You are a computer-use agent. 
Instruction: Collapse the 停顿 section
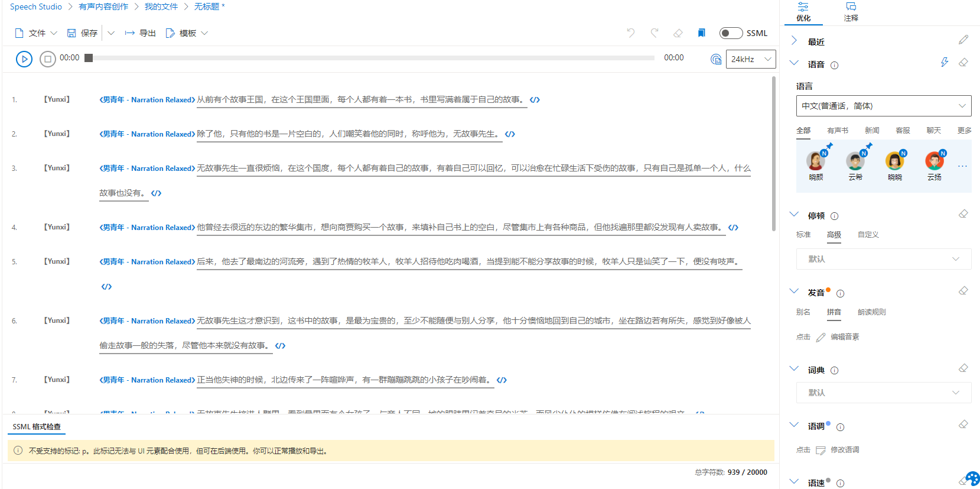(794, 215)
